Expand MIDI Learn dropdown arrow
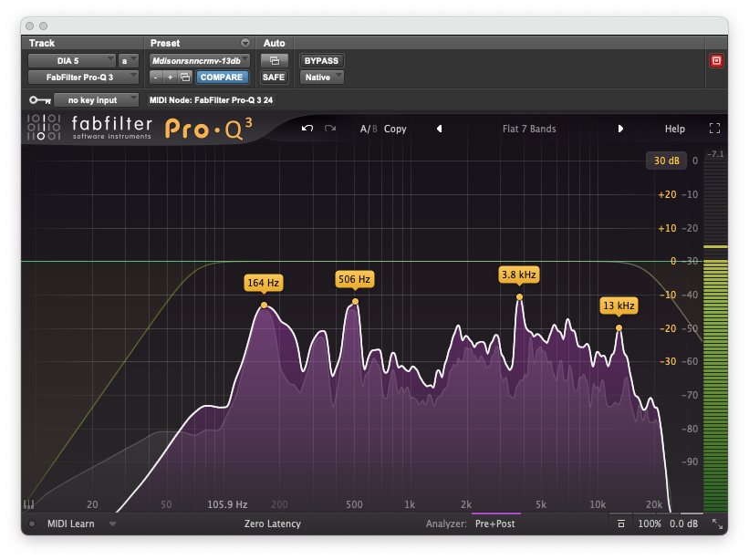 click(x=112, y=524)
